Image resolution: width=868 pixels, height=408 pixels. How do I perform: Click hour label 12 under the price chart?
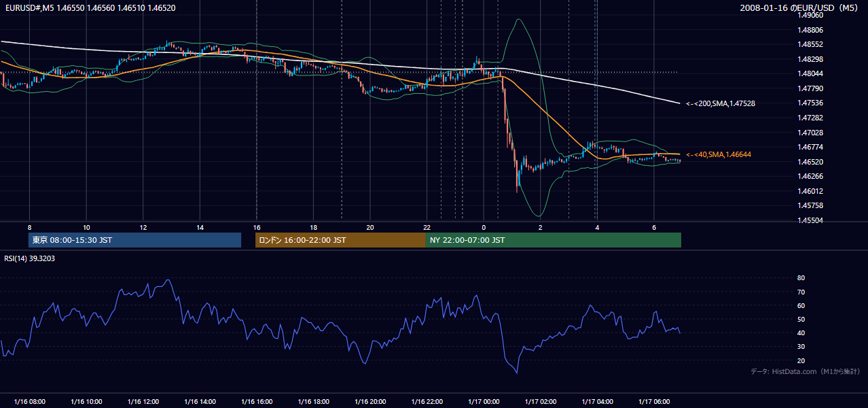click(143, 227)
